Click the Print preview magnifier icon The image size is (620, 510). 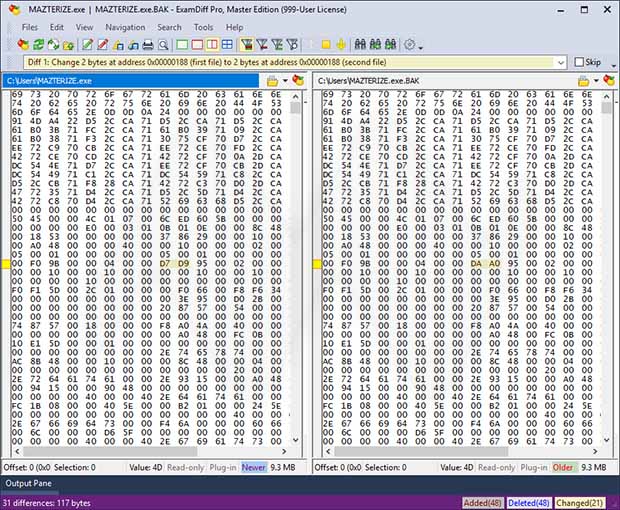163,45
